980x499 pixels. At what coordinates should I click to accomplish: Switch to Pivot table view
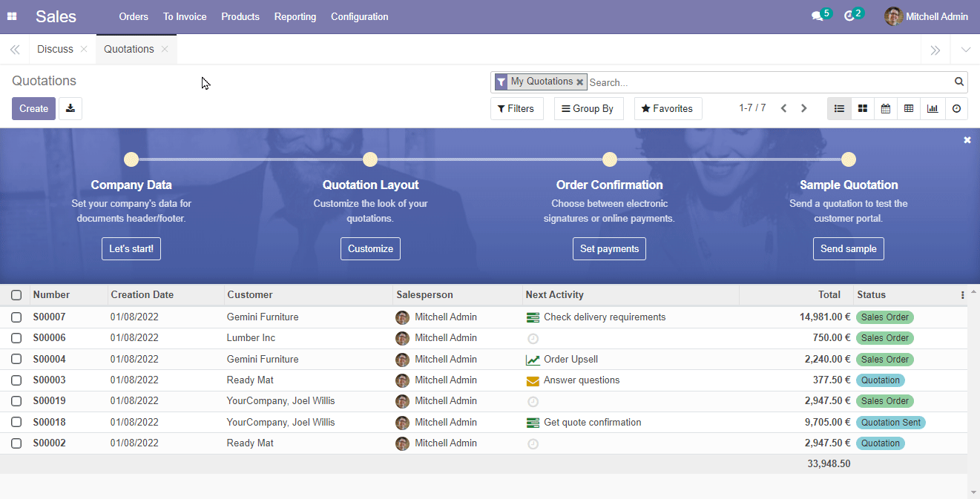coord(909,108)
